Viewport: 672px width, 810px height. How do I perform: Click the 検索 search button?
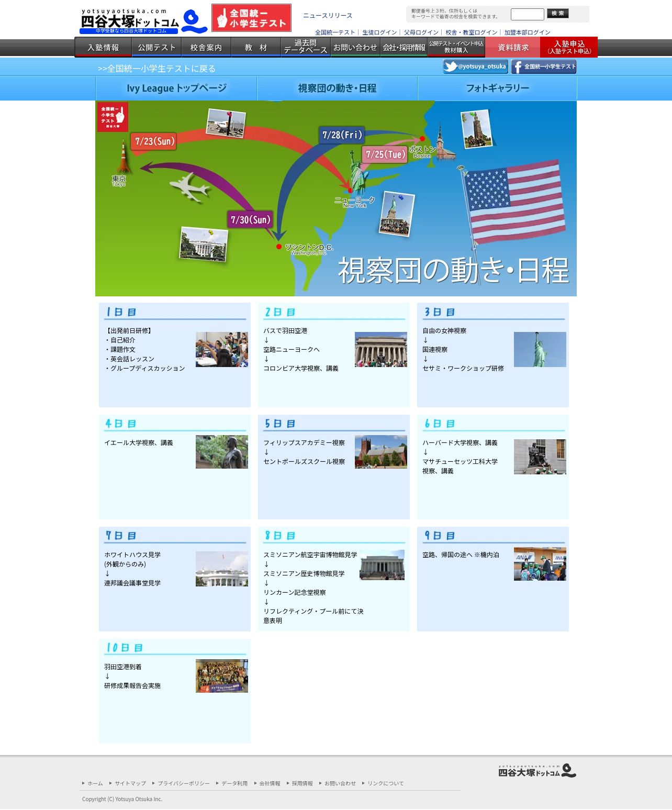pos(557,14)
